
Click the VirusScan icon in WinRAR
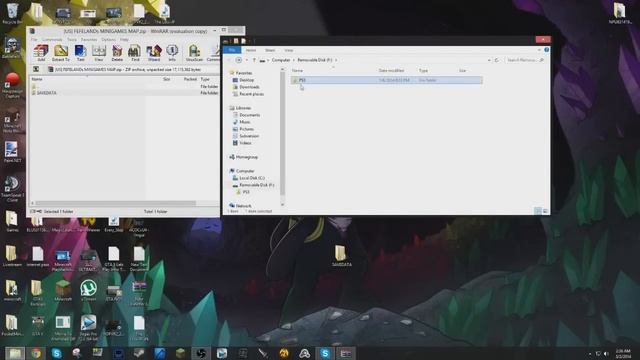194,53
